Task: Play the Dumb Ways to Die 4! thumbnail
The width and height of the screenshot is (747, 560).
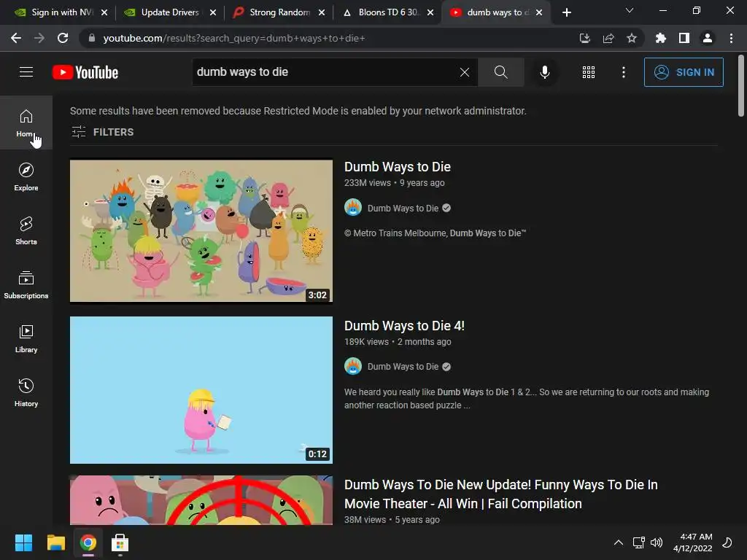Action: (x=201, y=390)
